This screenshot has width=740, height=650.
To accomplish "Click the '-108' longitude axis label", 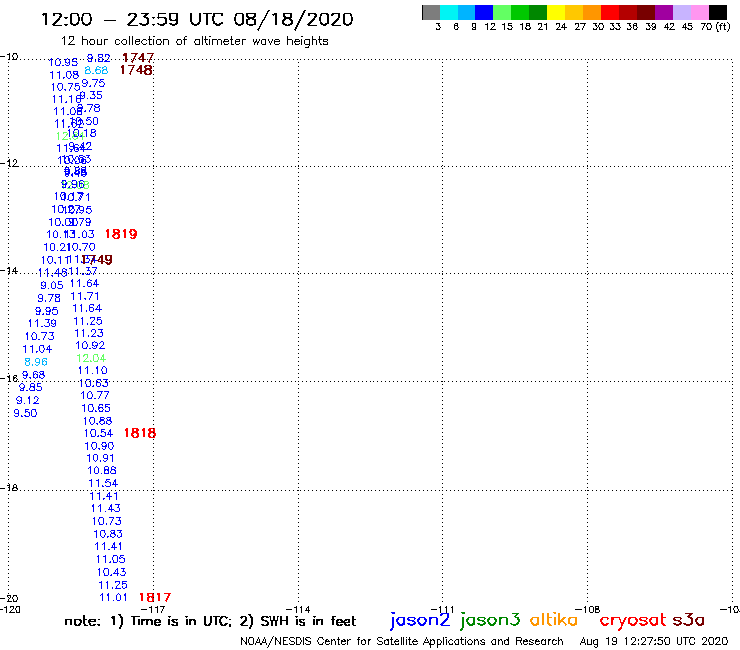I will [x=588, y=609].
